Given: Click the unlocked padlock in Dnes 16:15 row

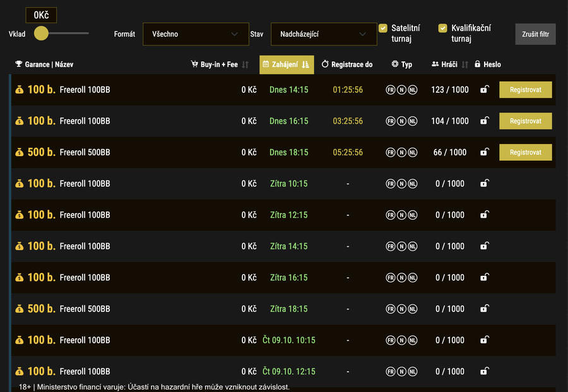Looking at the screenshot, I should click(x=484, y=121).
